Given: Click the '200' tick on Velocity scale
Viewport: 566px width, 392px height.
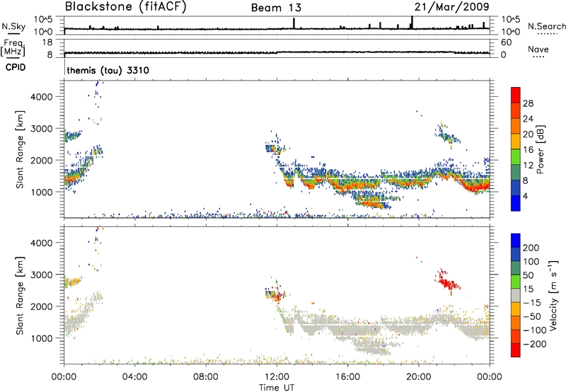Looking at the screenshot, I should [531, 248].
